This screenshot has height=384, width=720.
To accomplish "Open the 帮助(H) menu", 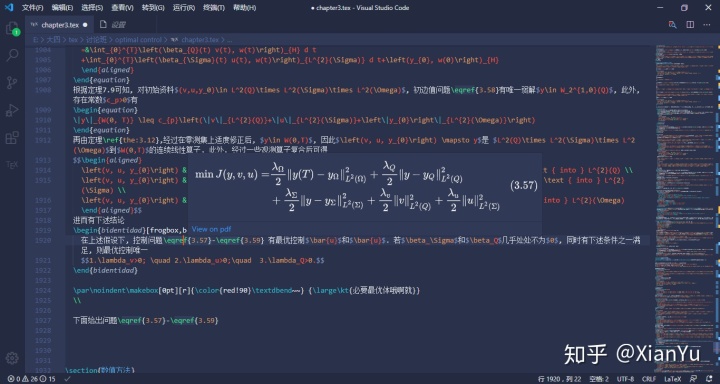I will click(x=244, y=8).
